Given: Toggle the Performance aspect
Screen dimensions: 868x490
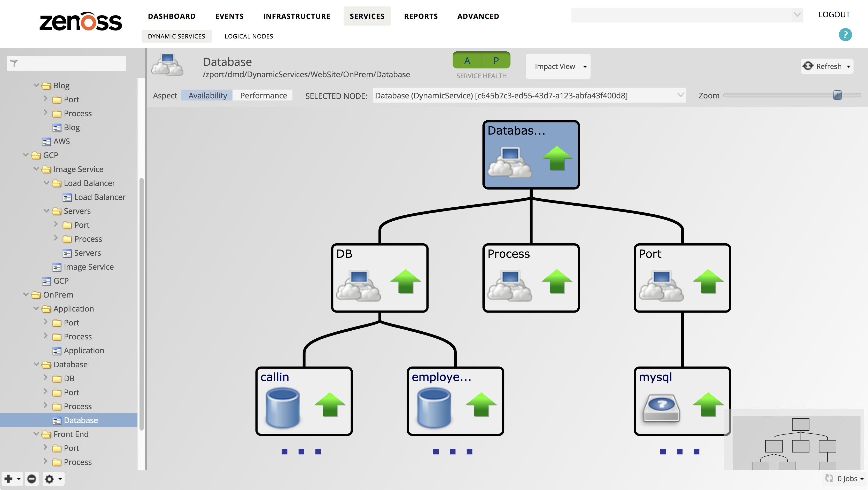Looking at the screenshot, I should tap(263, 96).
